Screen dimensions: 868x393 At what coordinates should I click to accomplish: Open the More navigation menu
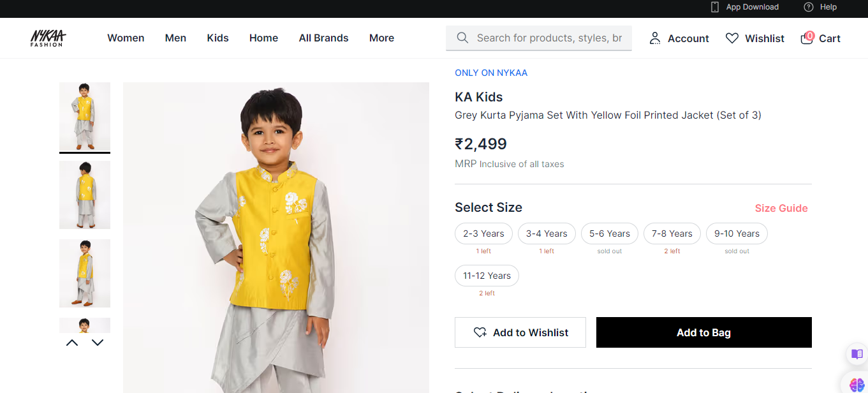pyautogui.click(x=381, y=38)
